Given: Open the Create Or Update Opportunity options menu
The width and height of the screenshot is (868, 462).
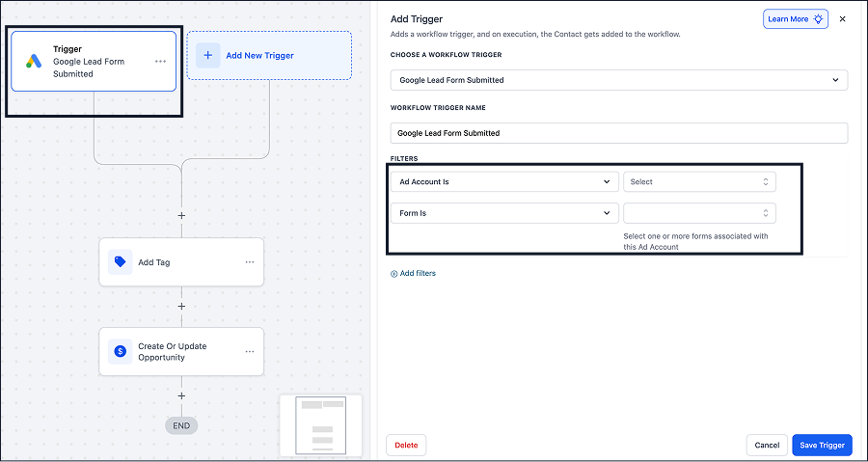Looking at the screenshot, I should tap(249, 351).
